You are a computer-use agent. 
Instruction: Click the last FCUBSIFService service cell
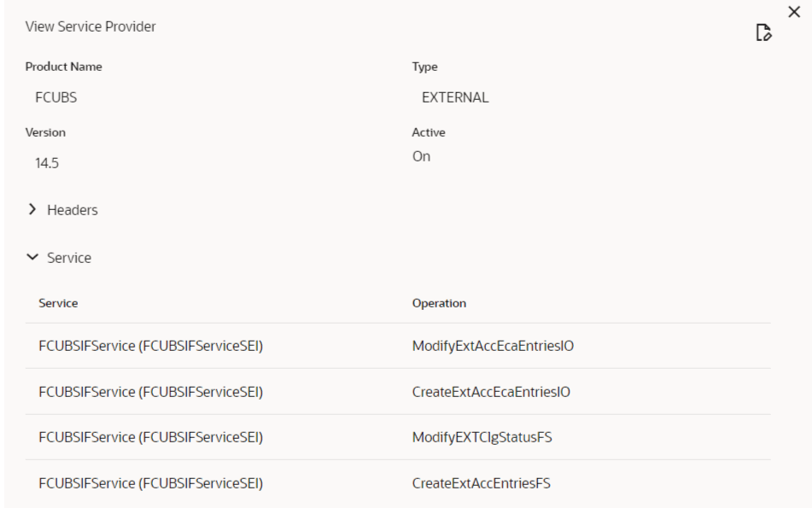(150, 483)
